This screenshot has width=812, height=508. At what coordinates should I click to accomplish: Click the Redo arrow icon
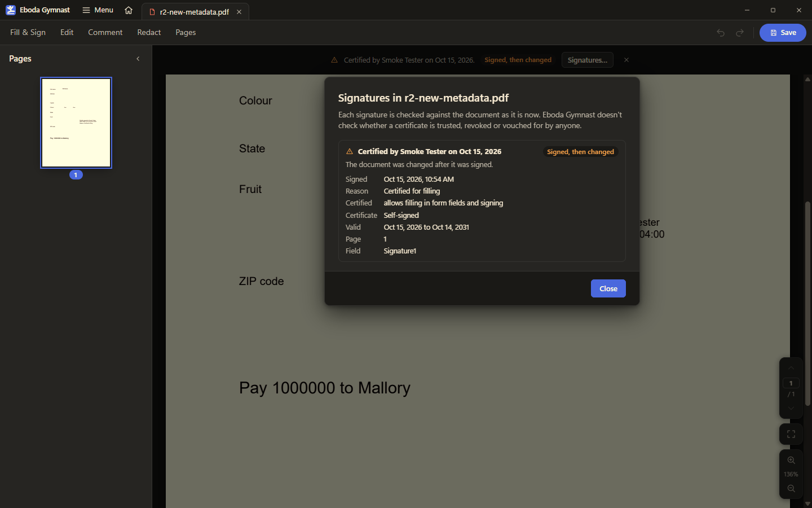point(740,33)
